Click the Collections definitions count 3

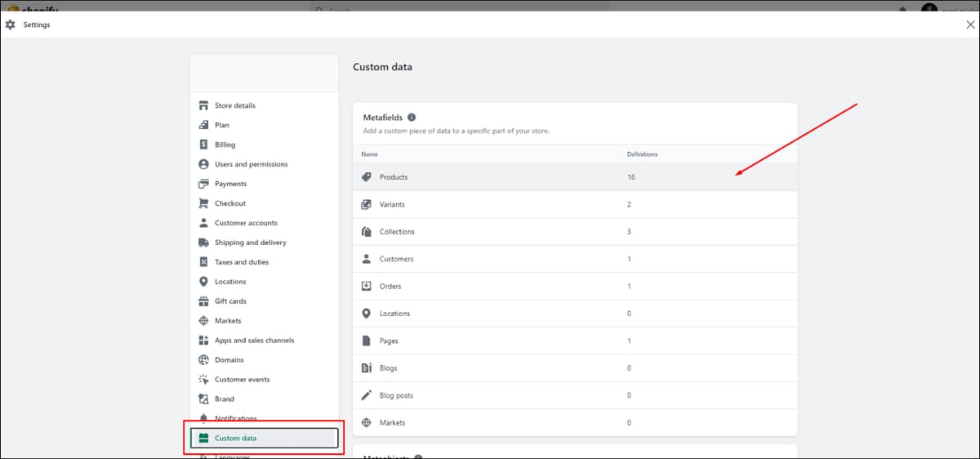[x=629, y=232]
